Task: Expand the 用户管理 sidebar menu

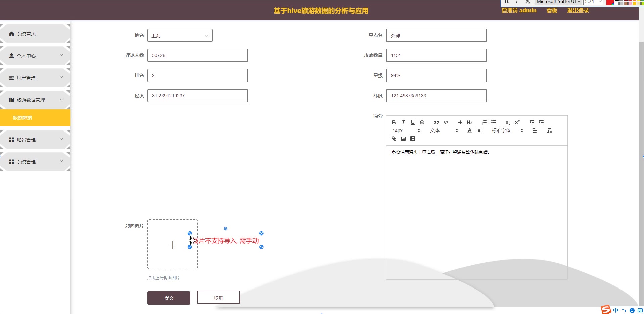Action: [x=35, y=77]
